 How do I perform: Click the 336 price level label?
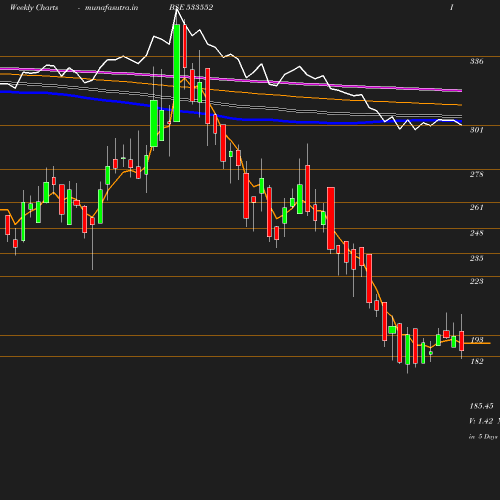coord(476,61)
